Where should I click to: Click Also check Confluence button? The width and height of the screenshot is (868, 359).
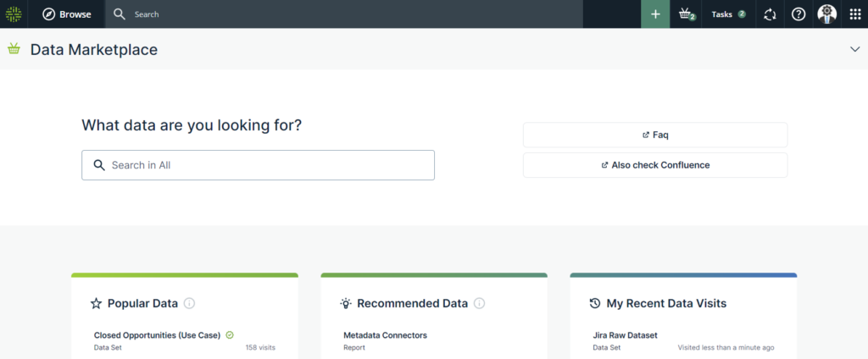tap(654, 165)
